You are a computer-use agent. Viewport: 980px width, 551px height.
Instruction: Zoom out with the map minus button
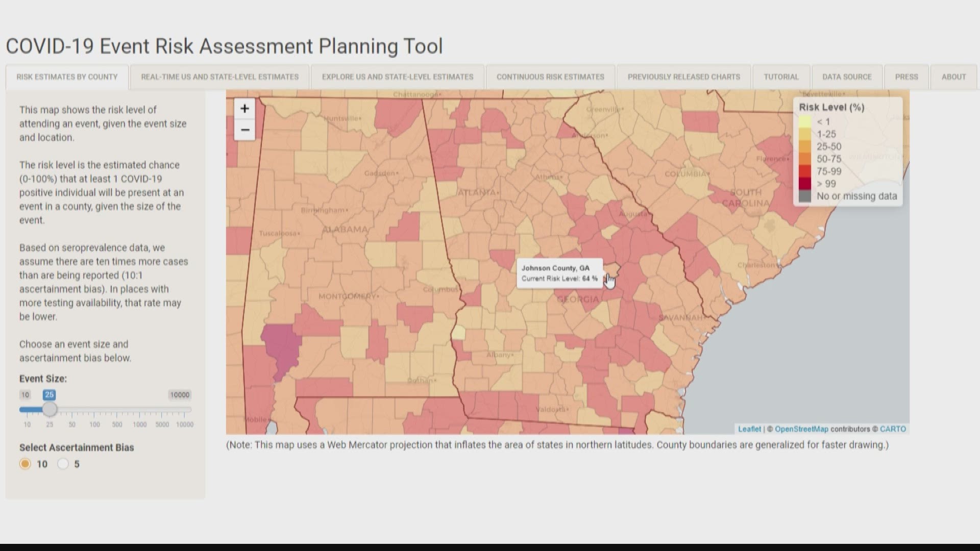(244, 130)
